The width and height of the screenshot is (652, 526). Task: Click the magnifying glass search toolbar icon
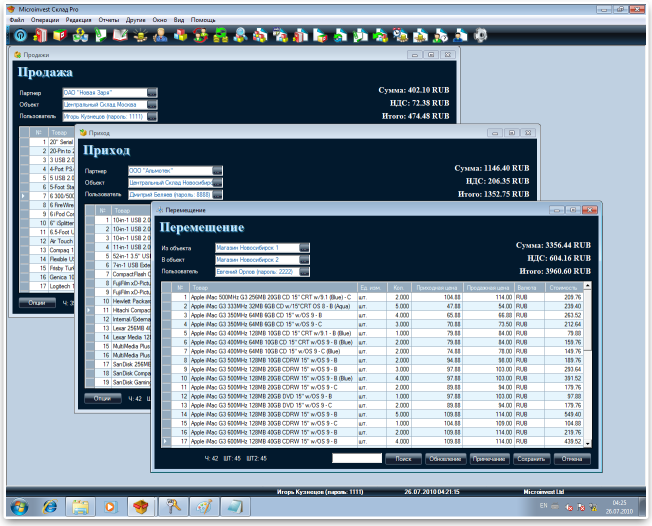click(240, 35)
